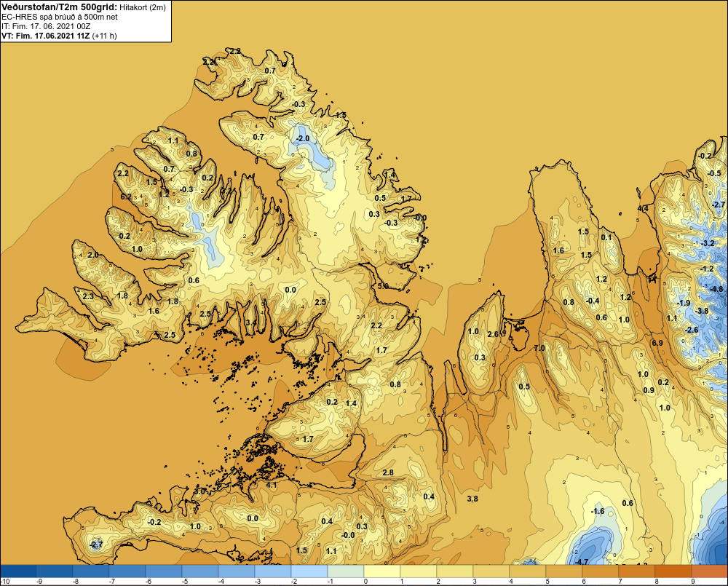Select the -2.6 temperature value on the map

pos(692,330)
